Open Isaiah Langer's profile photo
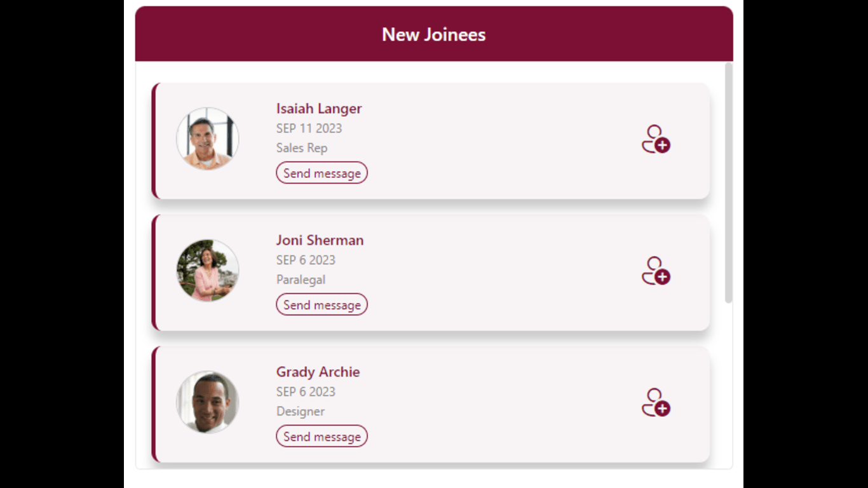 tap(208, 139)
